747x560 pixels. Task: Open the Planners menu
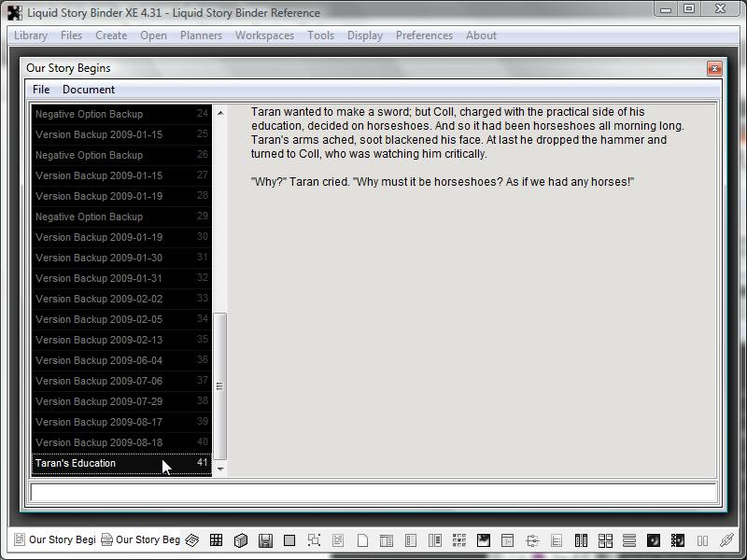click(201, 35)
